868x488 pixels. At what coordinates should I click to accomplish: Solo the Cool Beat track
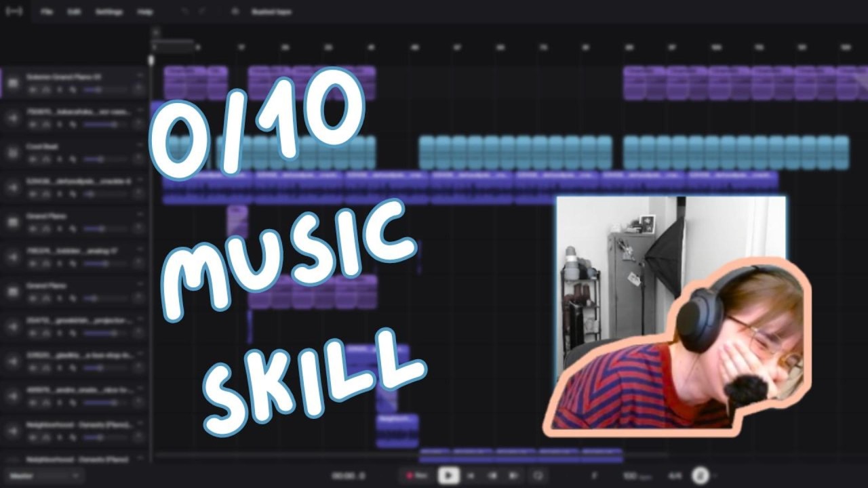tap(45, 159)
